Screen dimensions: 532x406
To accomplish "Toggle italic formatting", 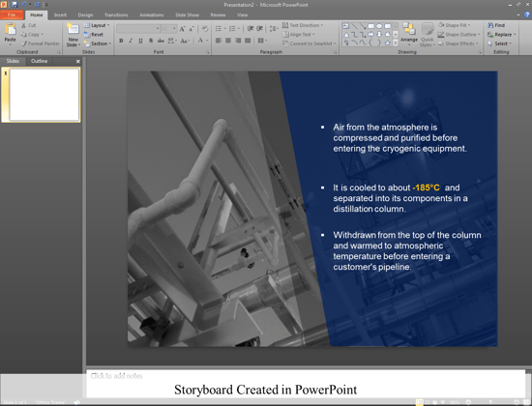I will tap(131, 41).
